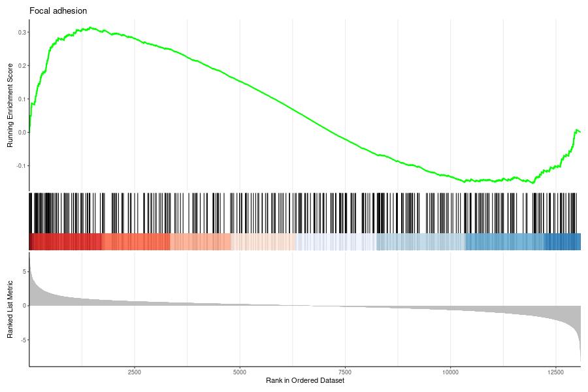Click the 0.1 tick on enrichment axis
The image size is (588, 392).
pos(22,99)
